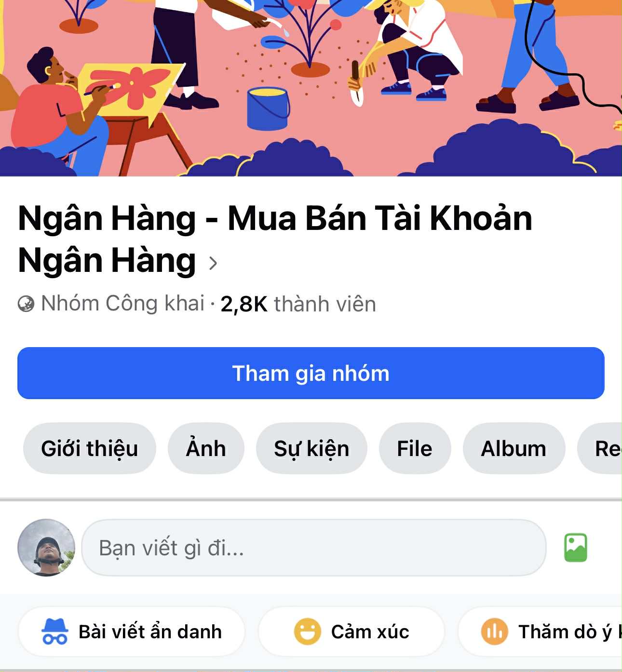This screenshot has height=672, width=622.
Task: Go to the Album tab
Action: tap(514, 448)
